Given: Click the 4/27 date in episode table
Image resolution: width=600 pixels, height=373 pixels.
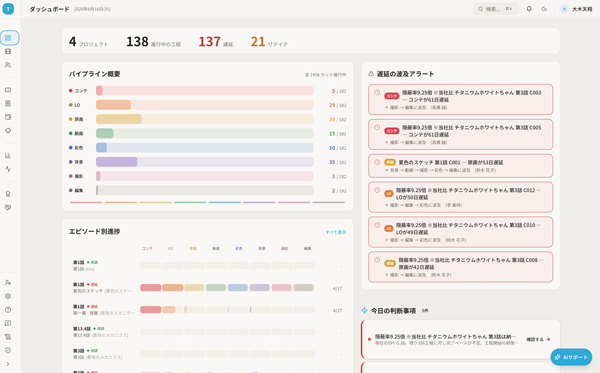Looking at the screenshot, I should click(337, 311).
